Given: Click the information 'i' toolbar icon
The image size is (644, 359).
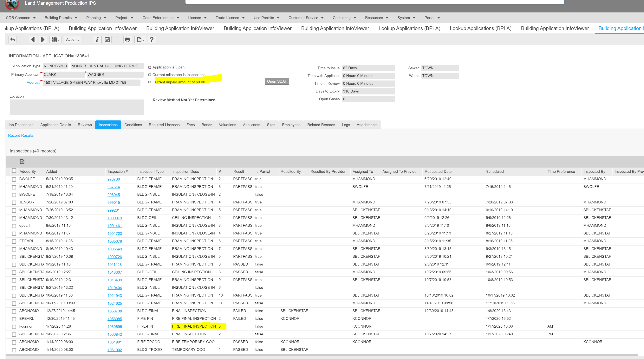Looking at the screenshot, I should (x=97, y=40).
